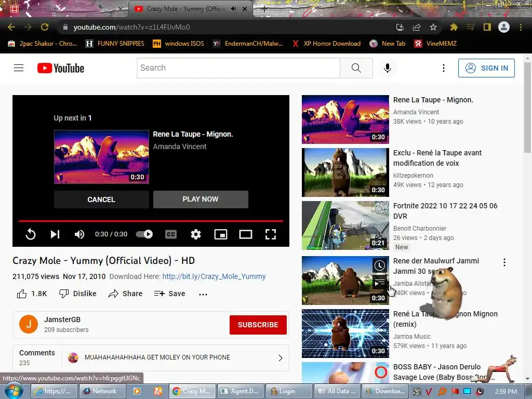This screenshot has height=399, width=532.
Task: Click the search magnifier button
Action: (356, 68)
